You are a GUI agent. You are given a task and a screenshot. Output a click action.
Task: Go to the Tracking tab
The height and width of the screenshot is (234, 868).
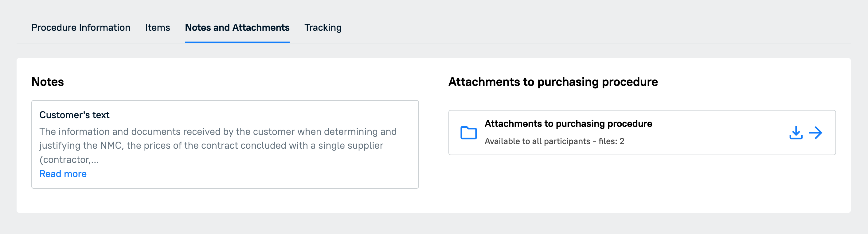coord(323,27)
